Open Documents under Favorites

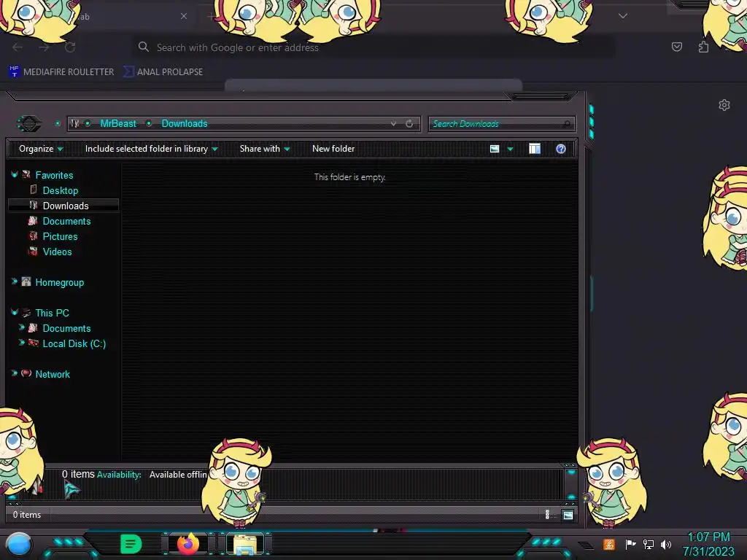(x=66, y=221)
